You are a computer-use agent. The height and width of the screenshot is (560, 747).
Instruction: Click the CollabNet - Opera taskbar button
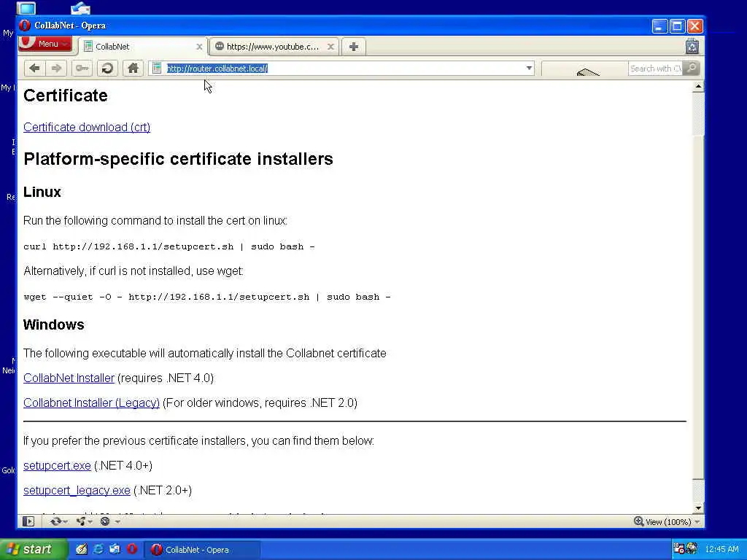coord(203,550)
